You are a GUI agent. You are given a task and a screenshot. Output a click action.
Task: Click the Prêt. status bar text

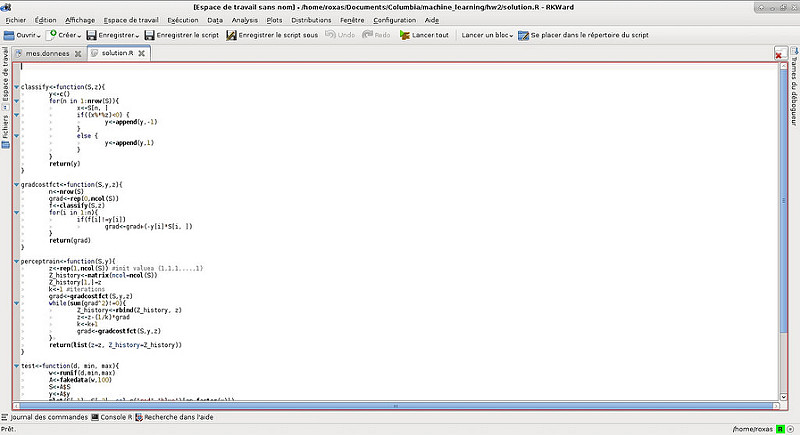(9, 429)
